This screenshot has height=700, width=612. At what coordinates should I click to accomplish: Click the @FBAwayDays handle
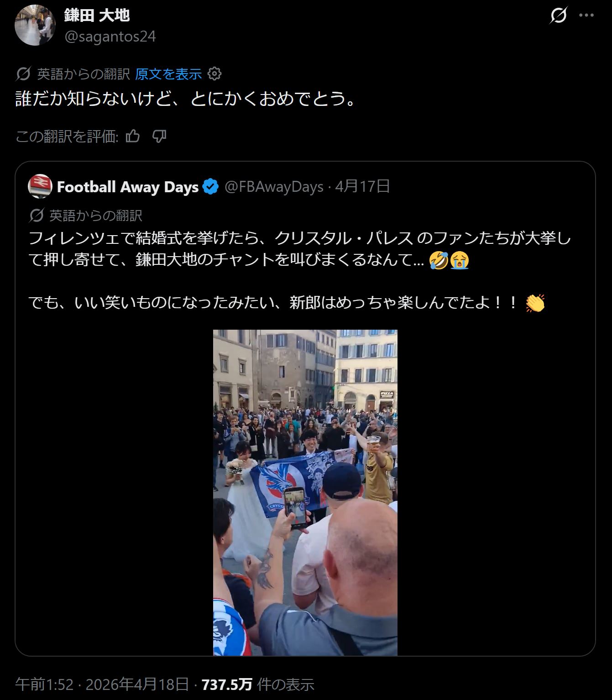coord(274,187)
